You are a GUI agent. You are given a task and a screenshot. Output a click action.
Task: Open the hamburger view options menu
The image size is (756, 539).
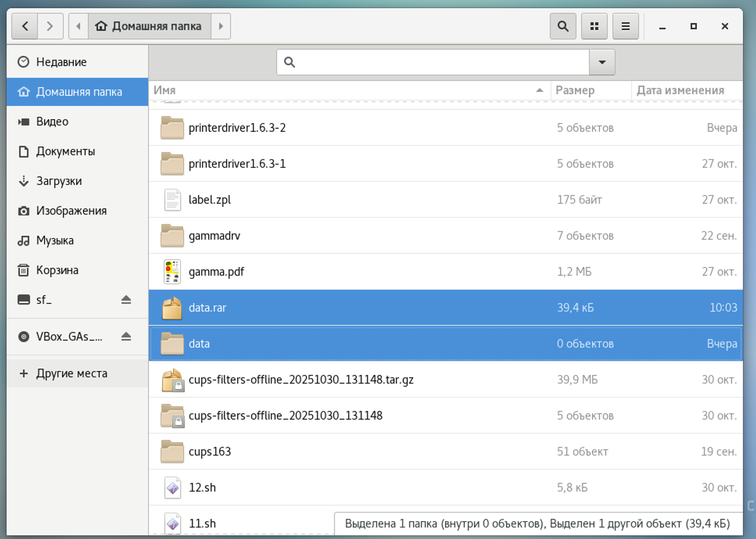(625, 27)
